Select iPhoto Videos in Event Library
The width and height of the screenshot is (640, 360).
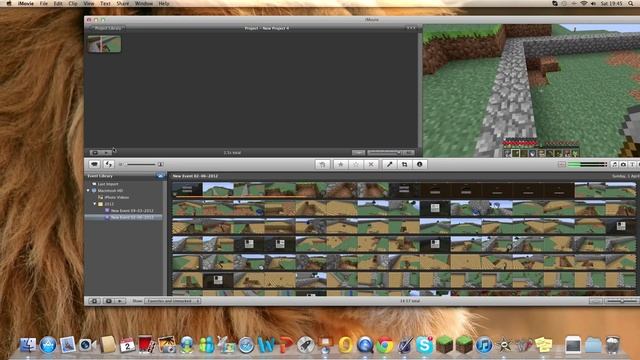[x=117, y=197]
